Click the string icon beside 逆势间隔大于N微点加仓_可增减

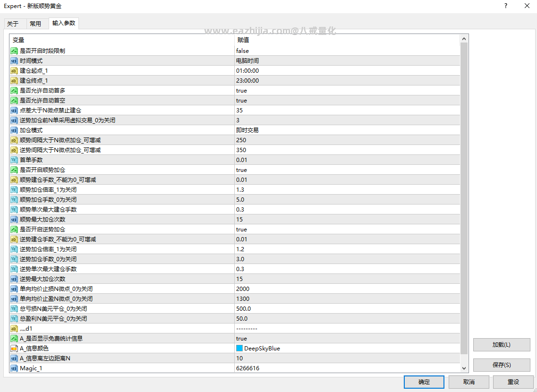point(14,150)
